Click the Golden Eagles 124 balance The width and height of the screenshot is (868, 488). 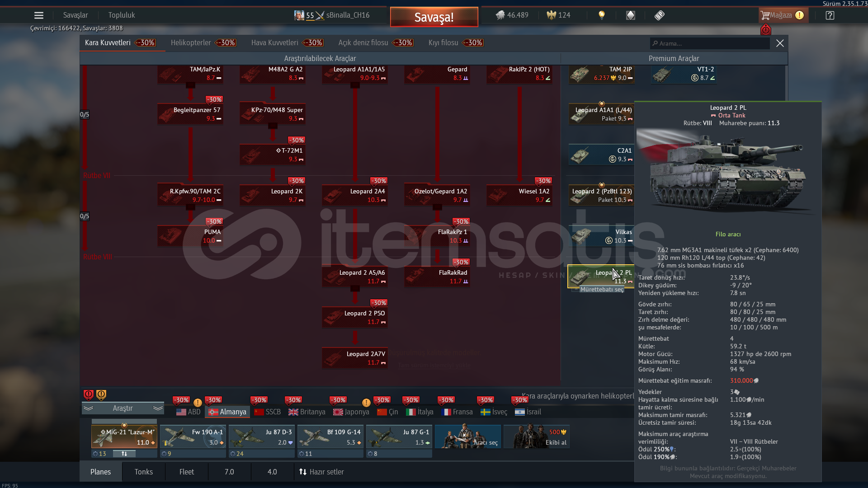558,15
